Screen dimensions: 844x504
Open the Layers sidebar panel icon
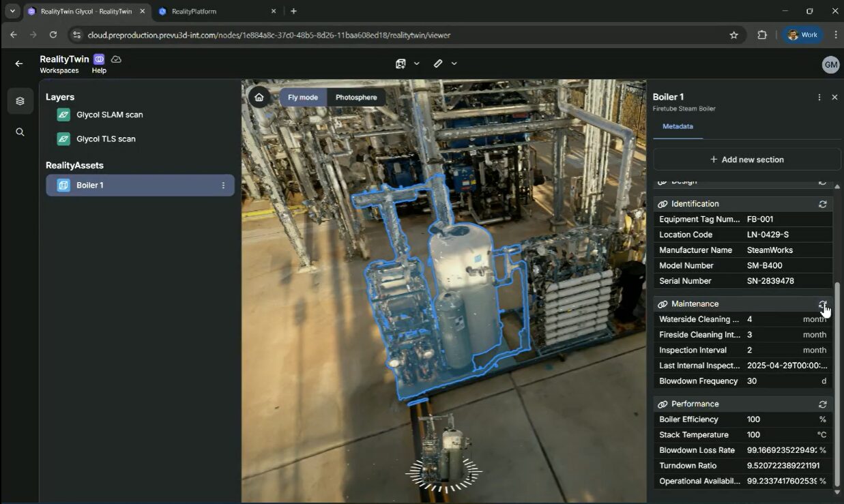[20, 101]
